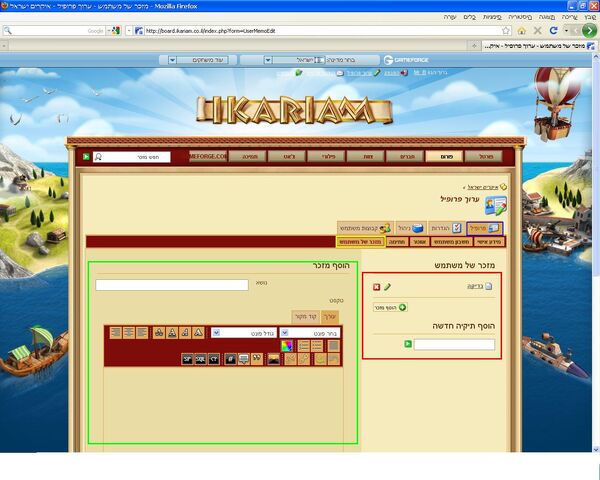This screenshot has width=600, height=480.
Task: Switch to the Settings tab with checklist
Action: pyautogui.click(x=447, y=229)
